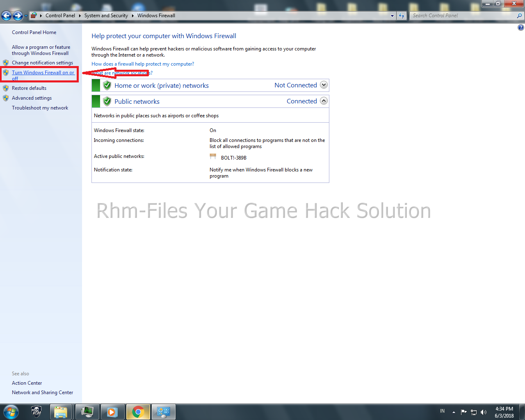Open Action Center under See also
Image resolution: width=525 pixels, height=420 pixels.
coord(27,383)
